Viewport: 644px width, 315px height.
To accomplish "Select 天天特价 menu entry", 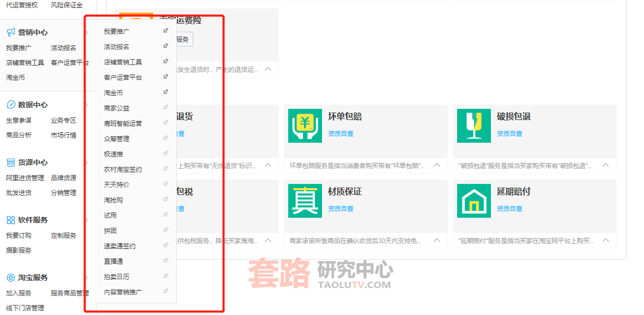I will pos(117,185).
